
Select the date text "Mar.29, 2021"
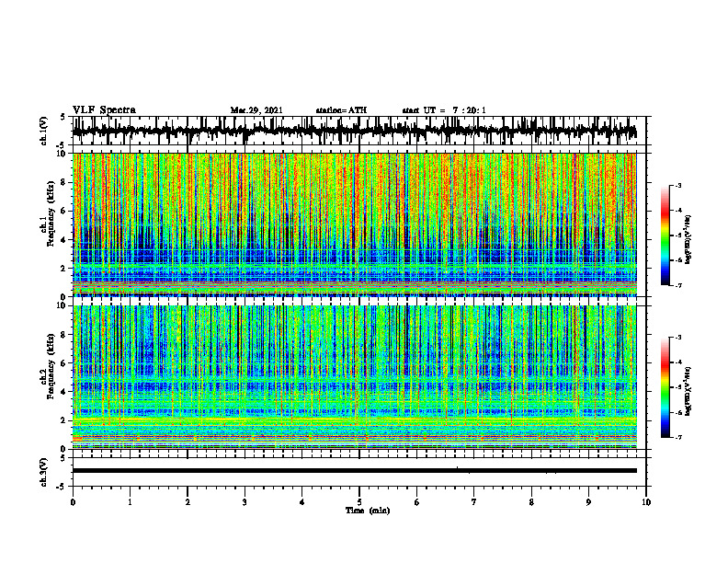(x=256, y=110)
